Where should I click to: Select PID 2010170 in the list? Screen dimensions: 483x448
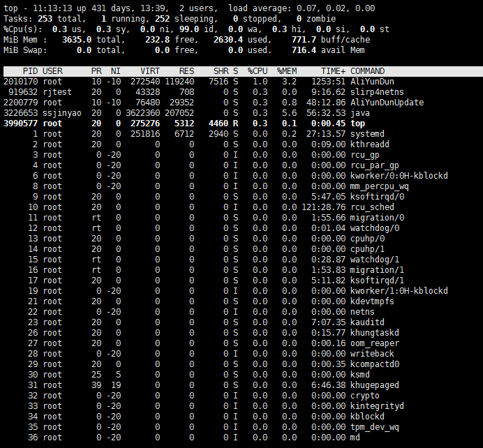pyautogui.click(x=21, y=82)
